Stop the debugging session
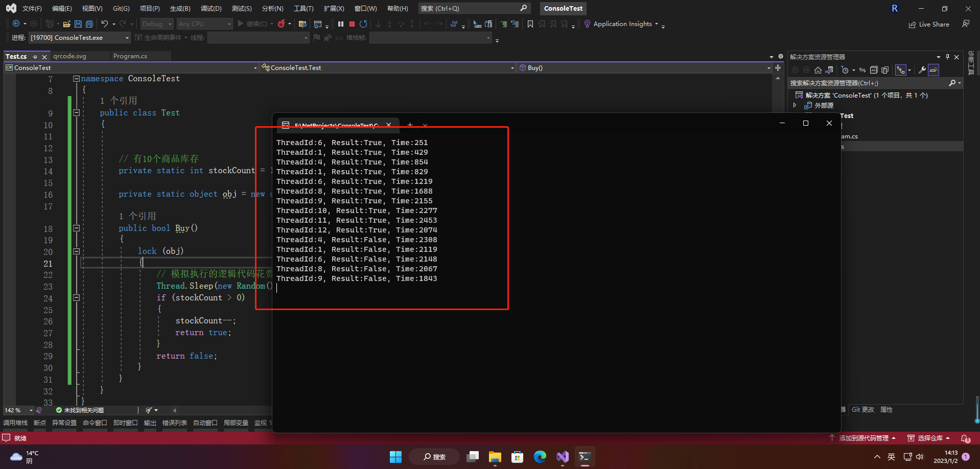980x469 pixels. tap(352, 24)
